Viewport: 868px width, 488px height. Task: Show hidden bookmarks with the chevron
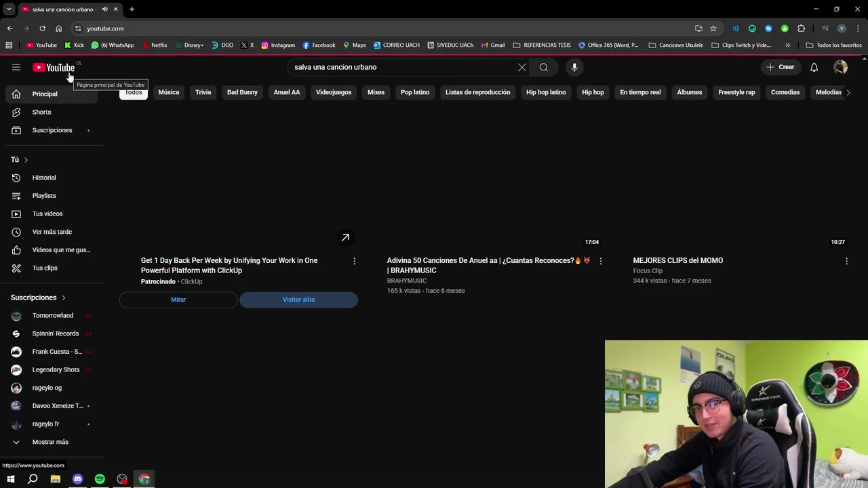point(787,45)
